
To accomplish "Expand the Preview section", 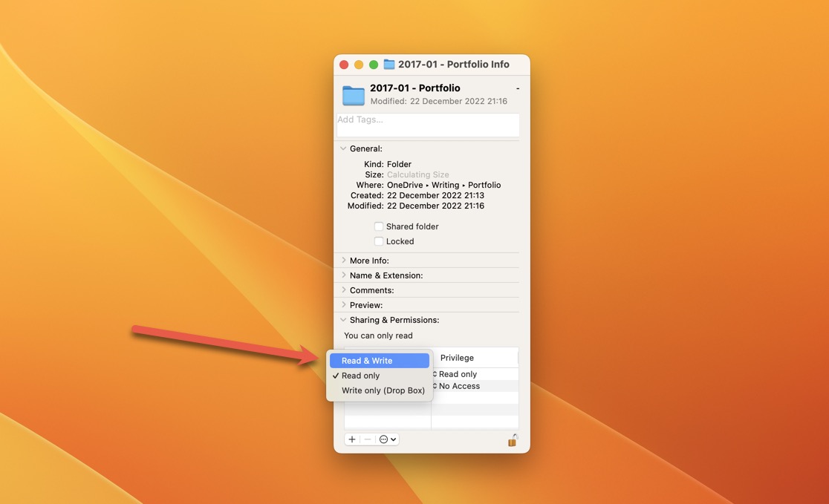I will pyautogui.click(x=343, y=304).
